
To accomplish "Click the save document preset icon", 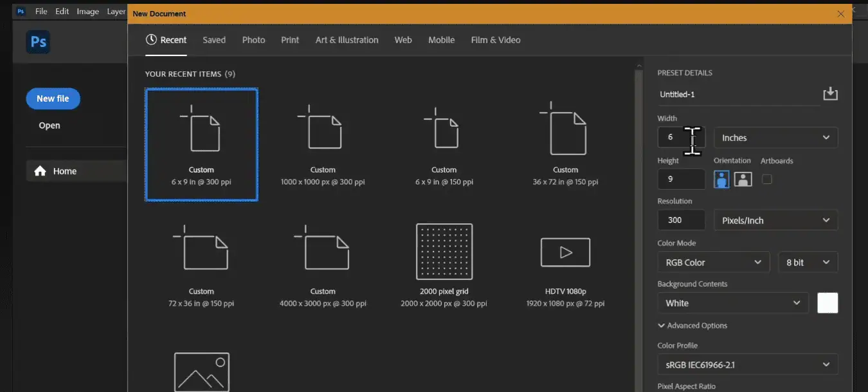I will [x=830, y=94].
